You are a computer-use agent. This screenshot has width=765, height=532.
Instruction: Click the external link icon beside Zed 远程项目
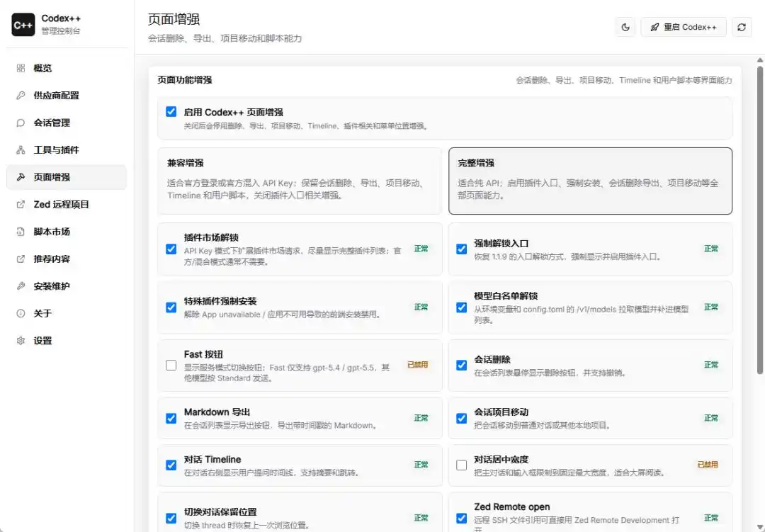(21, 205)
